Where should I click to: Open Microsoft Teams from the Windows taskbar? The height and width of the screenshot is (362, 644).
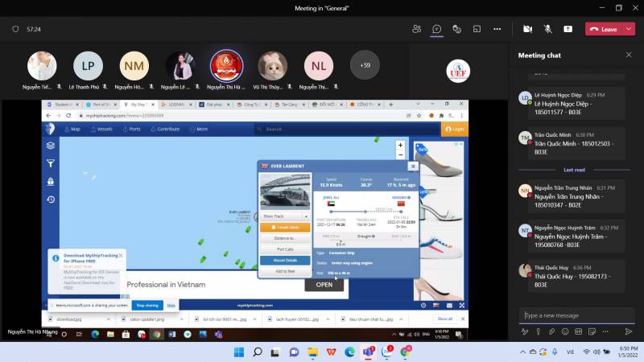click(x=368, y=352)
